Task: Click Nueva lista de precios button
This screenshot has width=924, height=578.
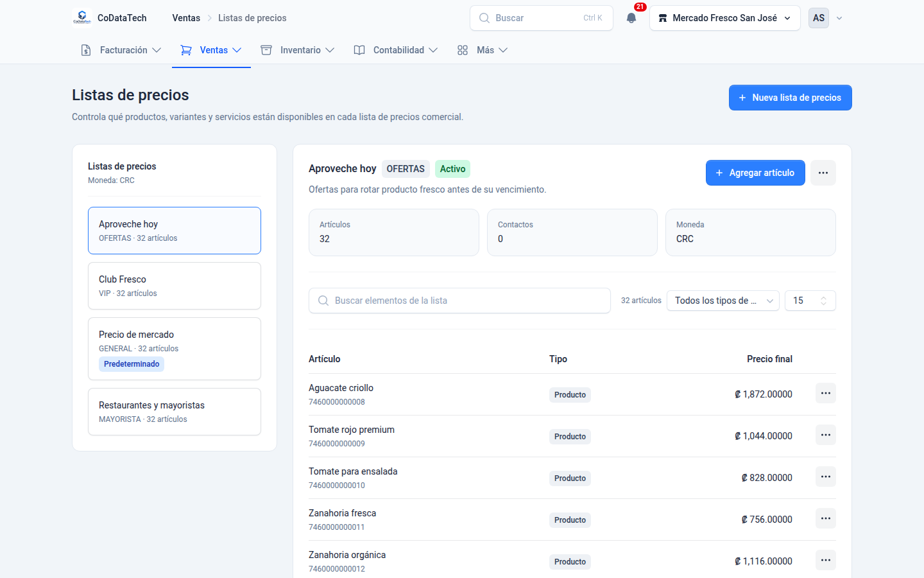Action: coord(791,98)
